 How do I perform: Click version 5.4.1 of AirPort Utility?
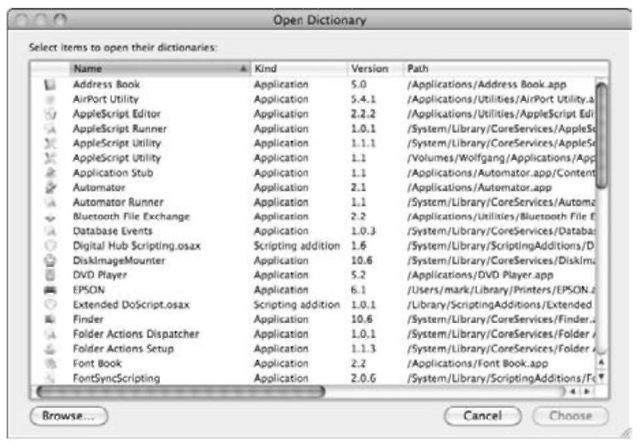363,99
